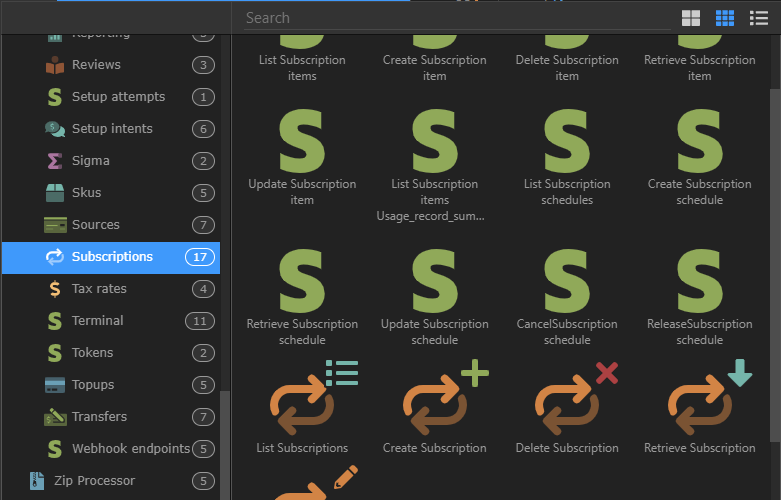Open the Tokens category
Screen dimensions: 781x500
pyautogui.click(x=111, y=353)
